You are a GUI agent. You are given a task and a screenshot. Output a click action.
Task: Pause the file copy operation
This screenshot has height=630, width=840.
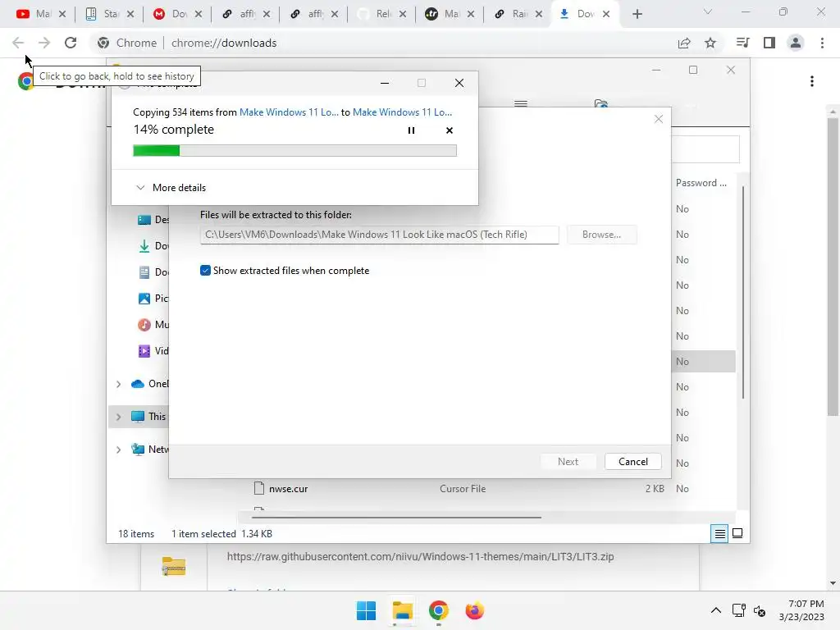coord(411,130)
